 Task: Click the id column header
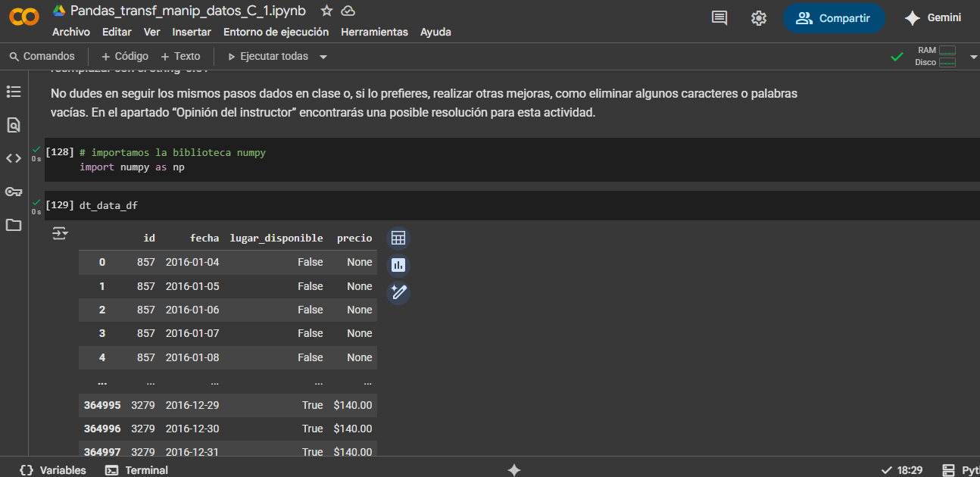pos(149,238)
